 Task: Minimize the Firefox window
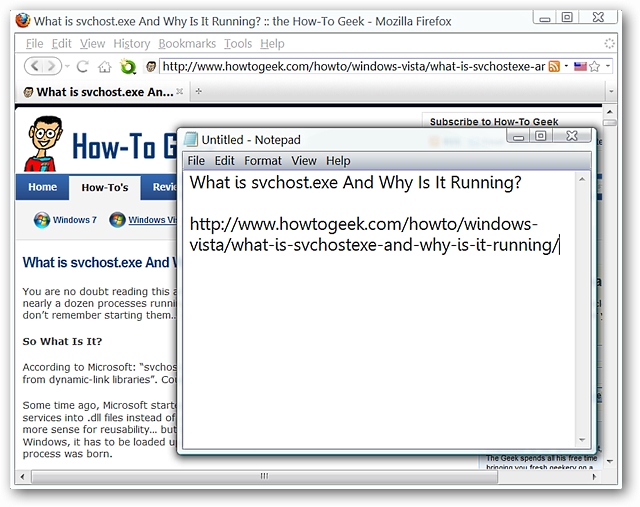(544, 18)
